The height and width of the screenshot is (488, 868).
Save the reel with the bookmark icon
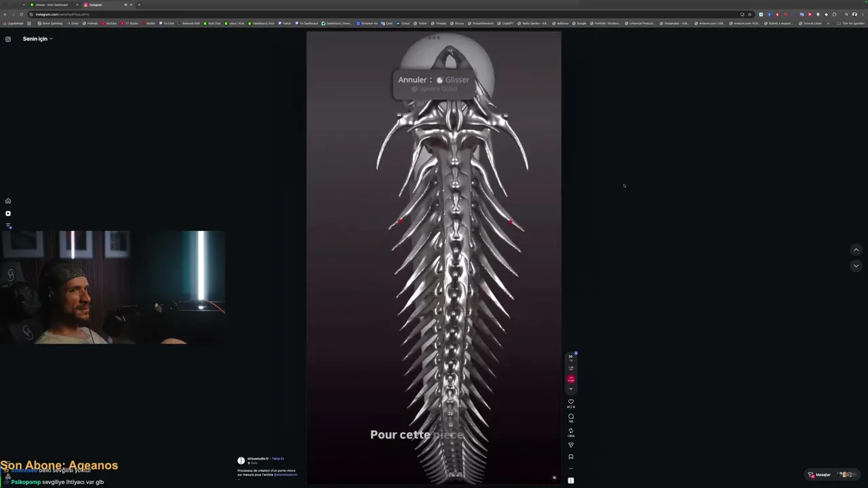pos(571,457)
